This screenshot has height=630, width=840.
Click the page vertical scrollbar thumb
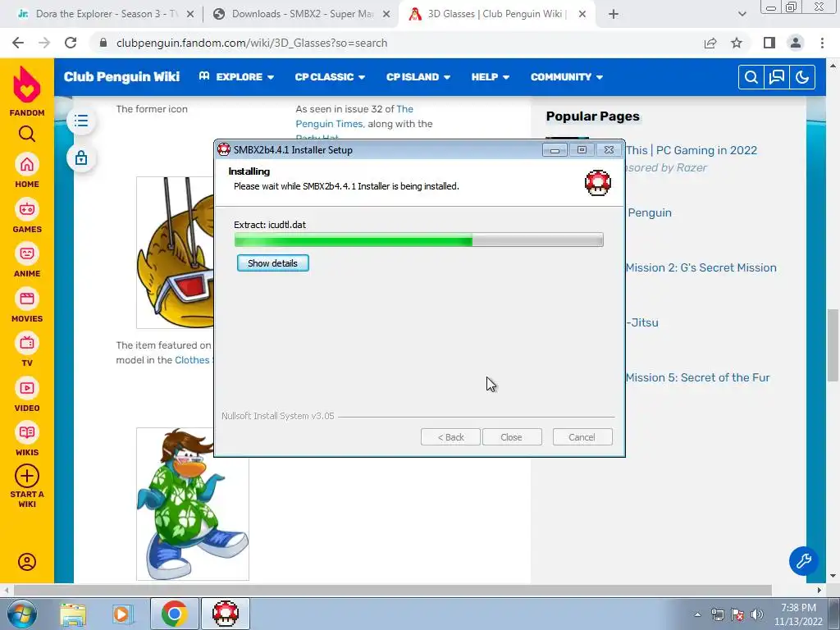tap(833, 345)
